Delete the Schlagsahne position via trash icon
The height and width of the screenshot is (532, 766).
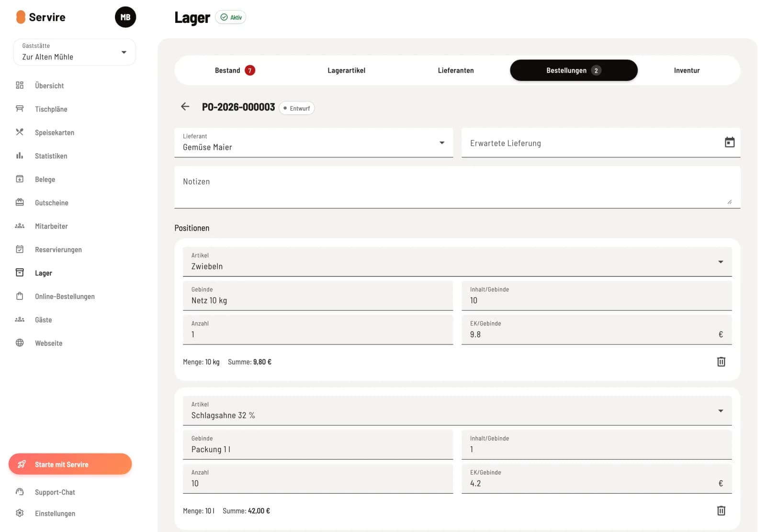721,510
